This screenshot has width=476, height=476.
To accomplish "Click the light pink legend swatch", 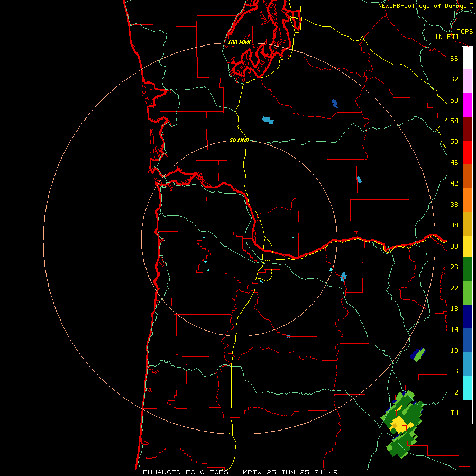I will pos(467,81).
